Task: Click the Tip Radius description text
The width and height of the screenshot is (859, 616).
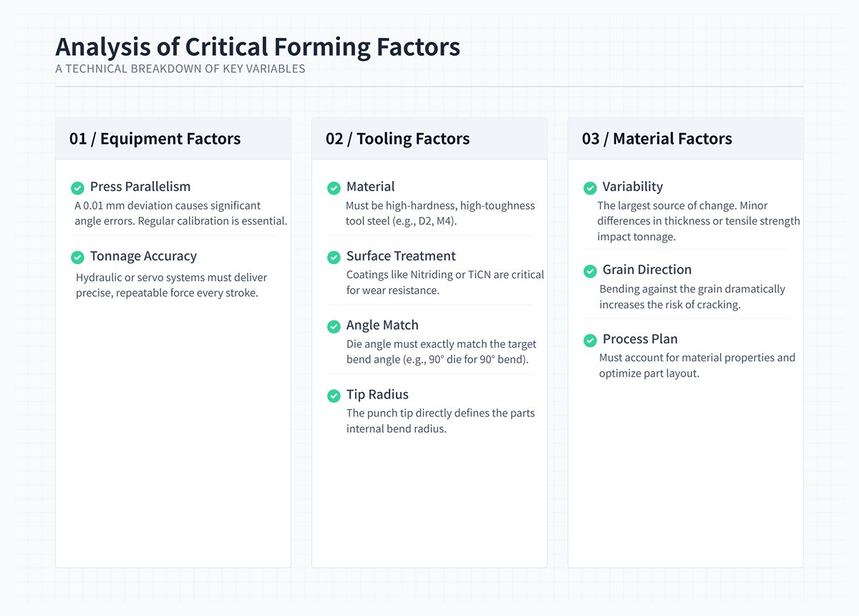Action: [x=440, y=421]
